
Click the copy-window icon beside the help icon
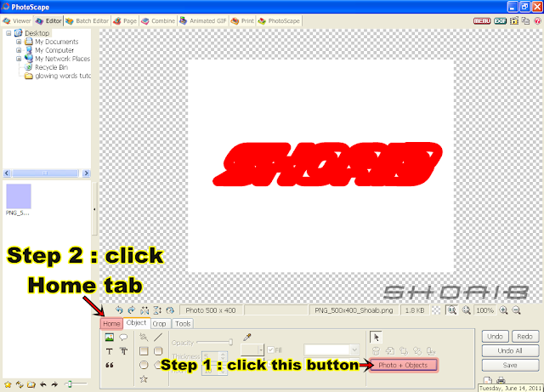(x=525, y=21)
